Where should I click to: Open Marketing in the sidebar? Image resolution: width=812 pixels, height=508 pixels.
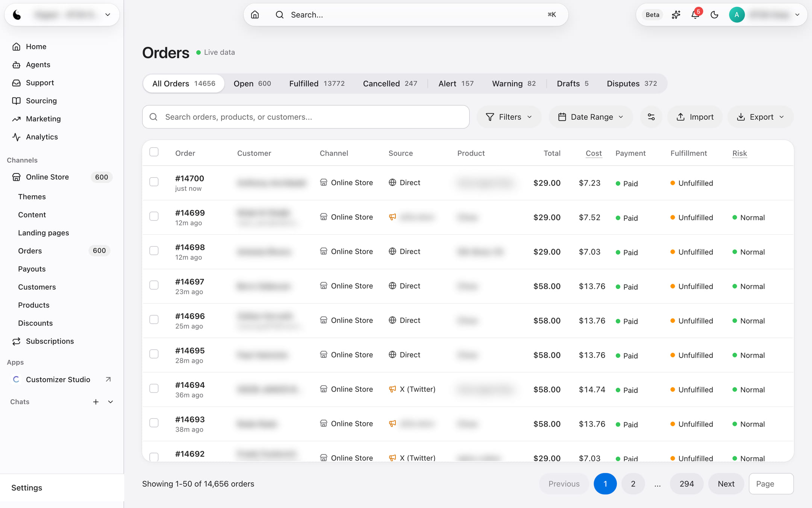pyautogui.click(x=43, y=119)
